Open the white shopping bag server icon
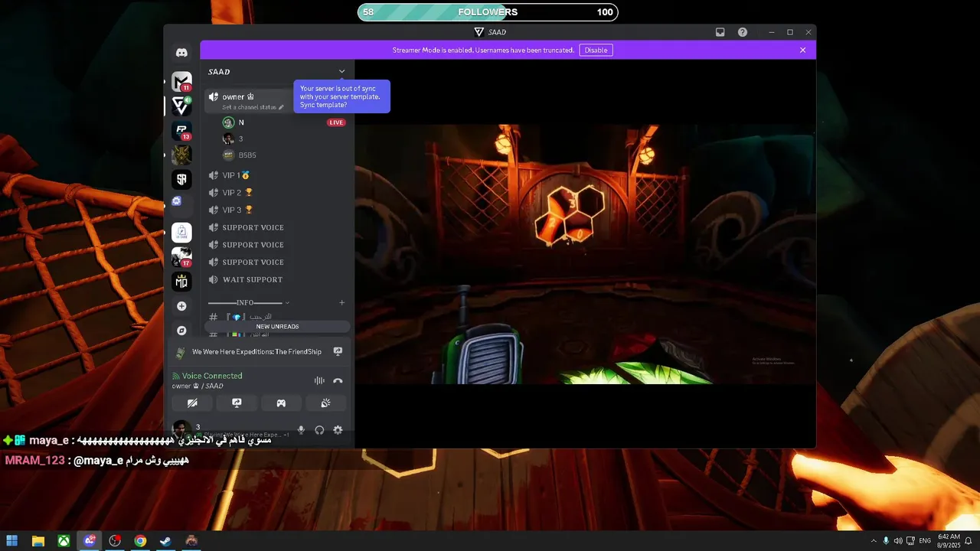Screen dimensions: 980x551 tap(181, 232)
